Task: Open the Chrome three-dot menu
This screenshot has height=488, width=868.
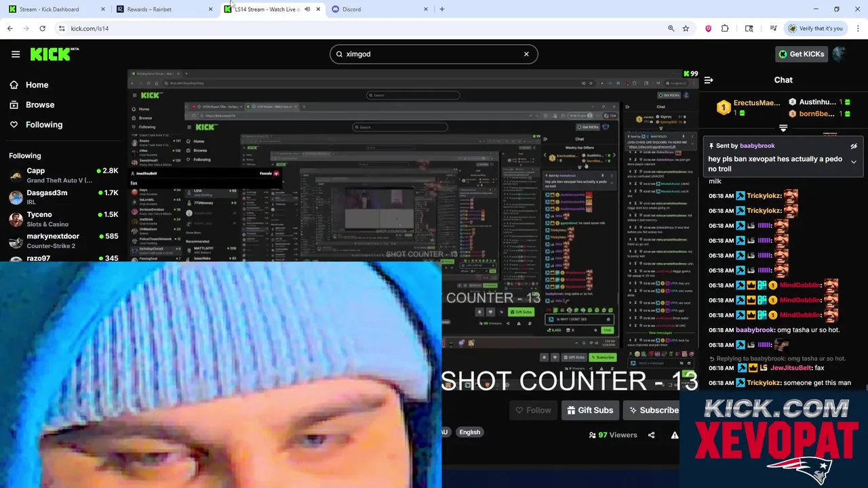Action: click(858, 28)
